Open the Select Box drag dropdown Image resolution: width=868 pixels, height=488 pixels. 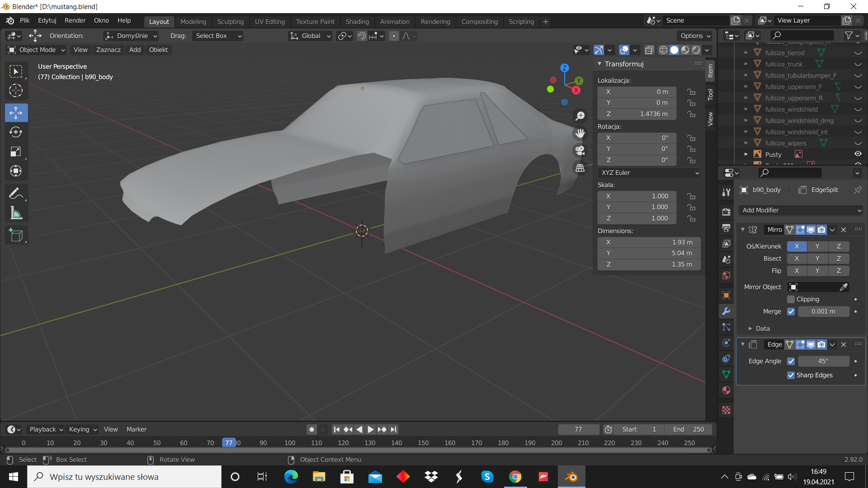218,36
